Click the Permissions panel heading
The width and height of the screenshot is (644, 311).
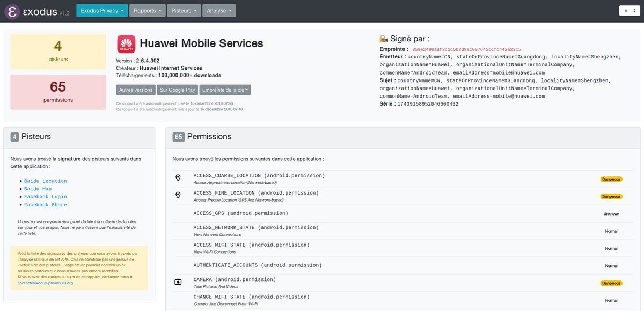coord(209,137)
